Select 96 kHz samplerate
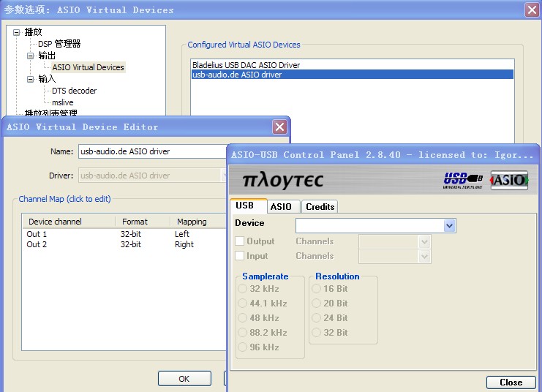Screen dimensions: 542x392 click(x=242, y=347)
